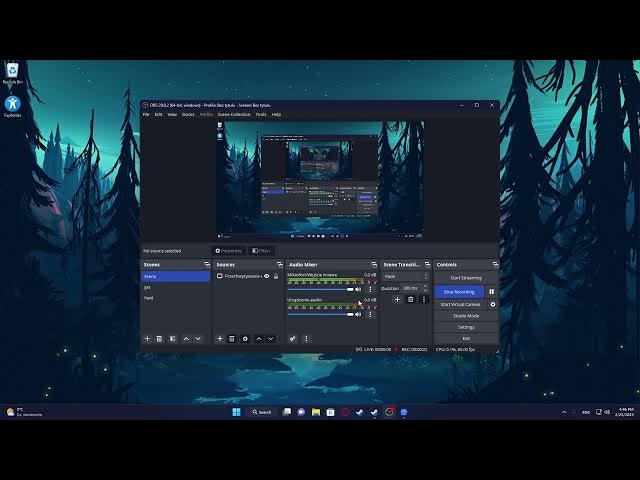Move scene down in Scenes dock
Image resolution: width=640 pixels, height=480 pixels.
point(198,339)
